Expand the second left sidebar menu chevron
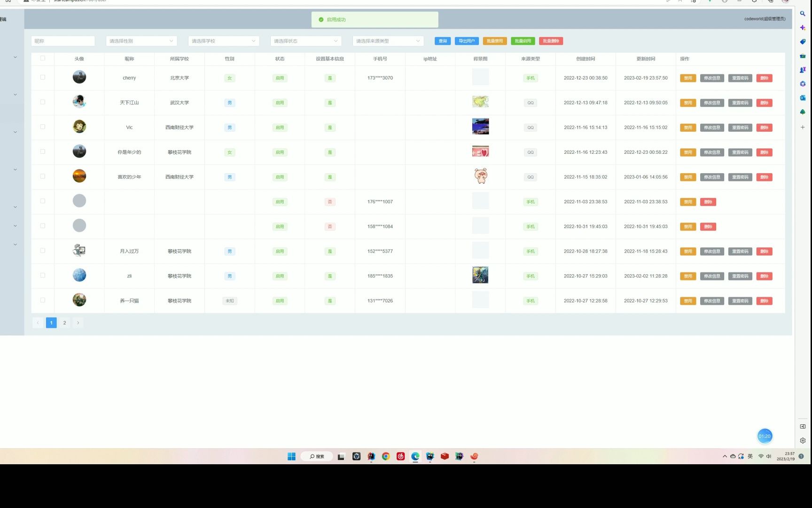 click(x=15, y=95)
